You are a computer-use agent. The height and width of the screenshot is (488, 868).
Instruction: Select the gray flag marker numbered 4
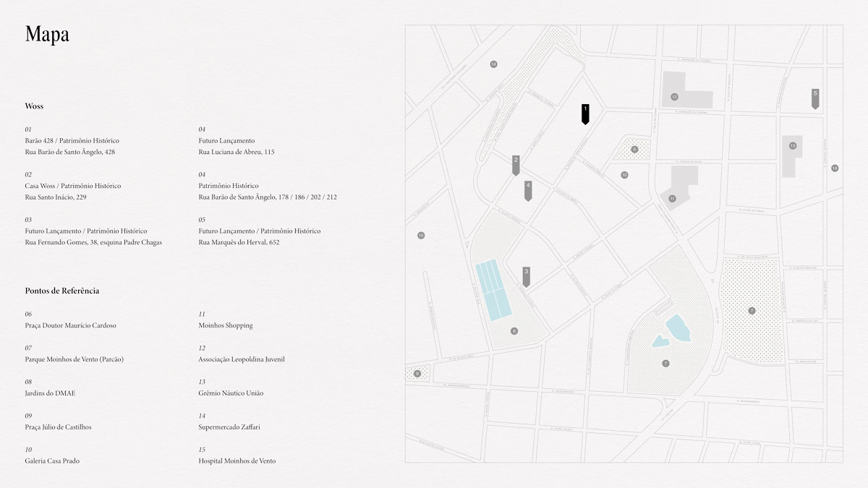pyautogui.click(x=528, y=190)
